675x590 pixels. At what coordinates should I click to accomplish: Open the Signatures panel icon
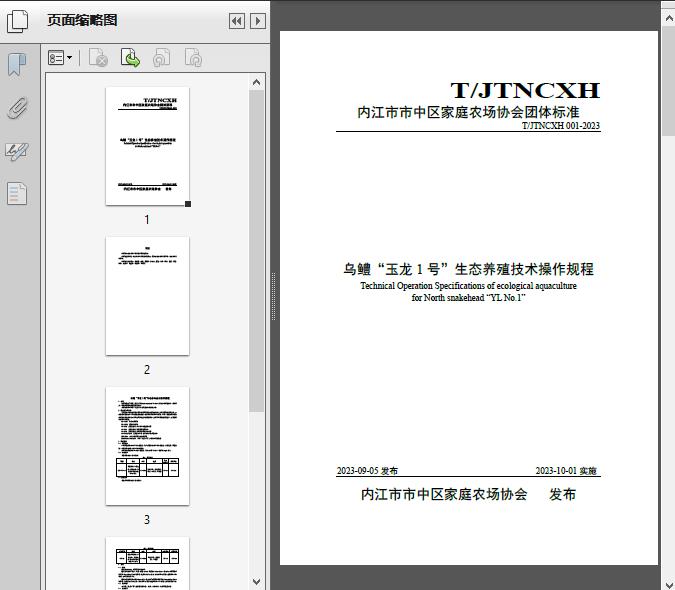(x=17, y=151)
